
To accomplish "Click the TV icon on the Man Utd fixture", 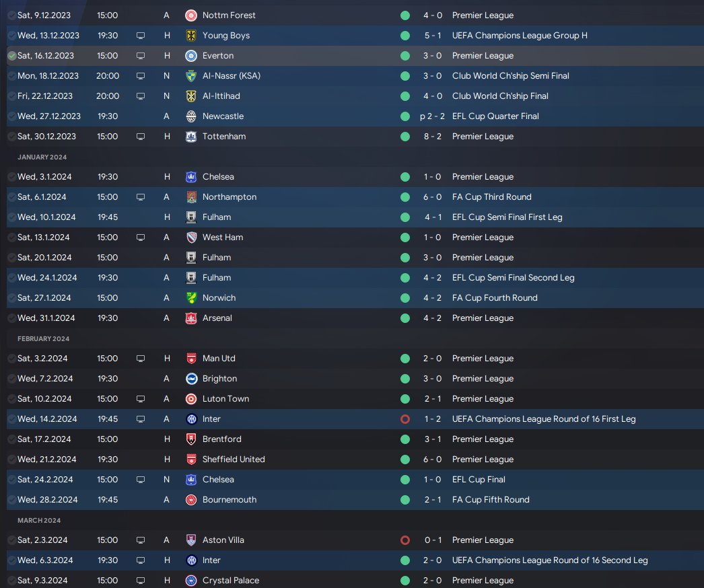I will 140,358.
